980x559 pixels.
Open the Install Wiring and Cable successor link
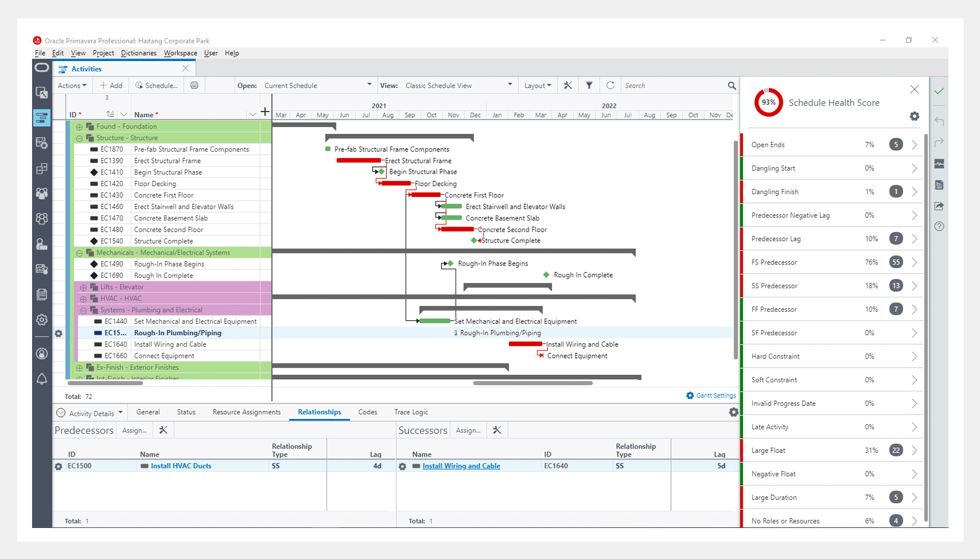461,466
